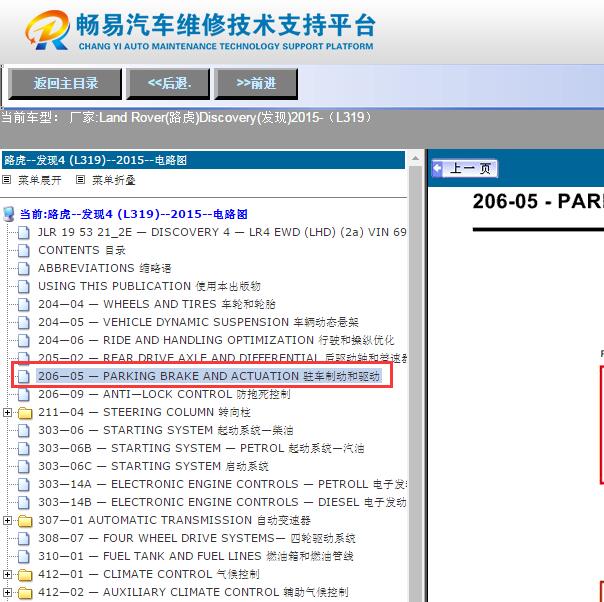604x602 pixels.
Task: Click the 211-04 STEERING COLUMN folder icon
Action: click(x=25, y=413)
